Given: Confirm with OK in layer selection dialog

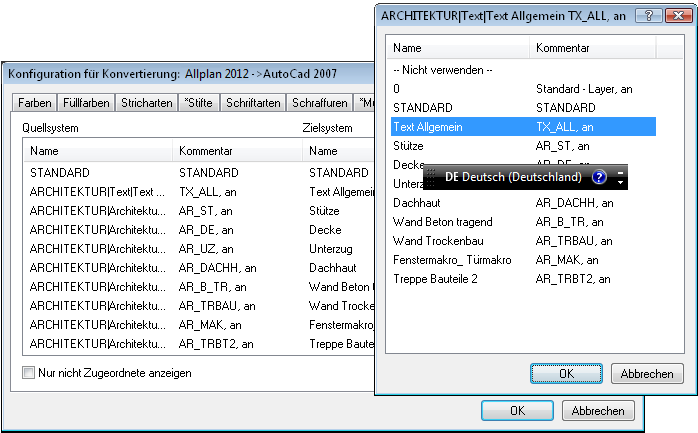Looking at the screenshot, I should (x=566, y=373).
